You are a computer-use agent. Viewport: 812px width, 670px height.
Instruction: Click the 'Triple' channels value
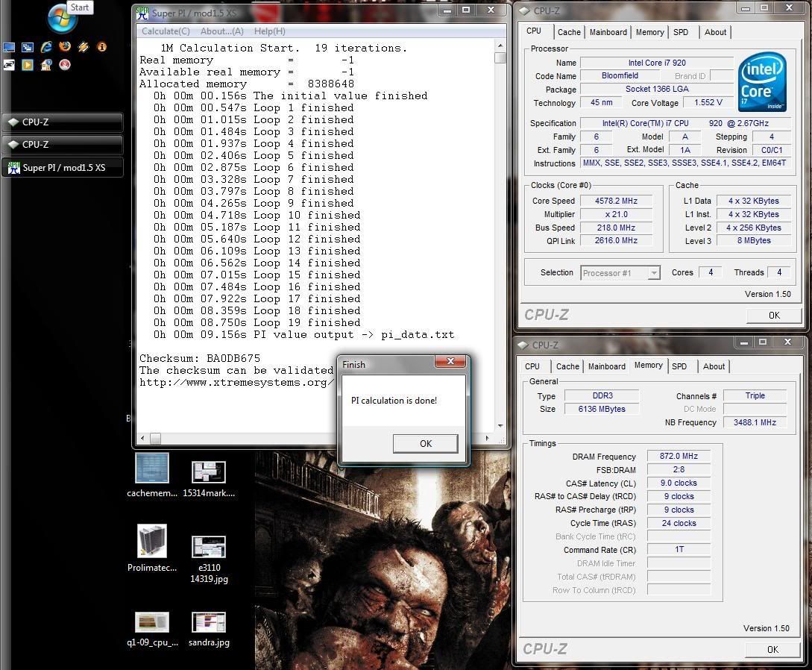tap(755, 395)
